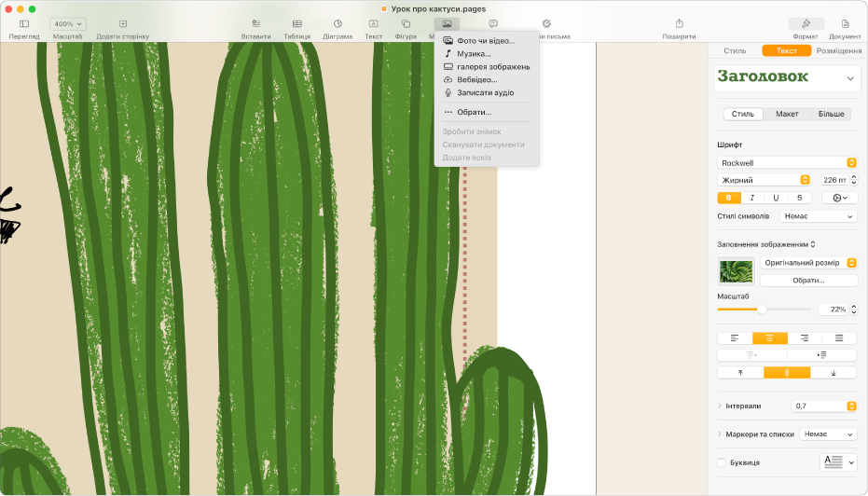Viewport: 868px width, 496px height.
Task: Choose 'Обрати...' in the media menu
Action: (x=487, y=113)
